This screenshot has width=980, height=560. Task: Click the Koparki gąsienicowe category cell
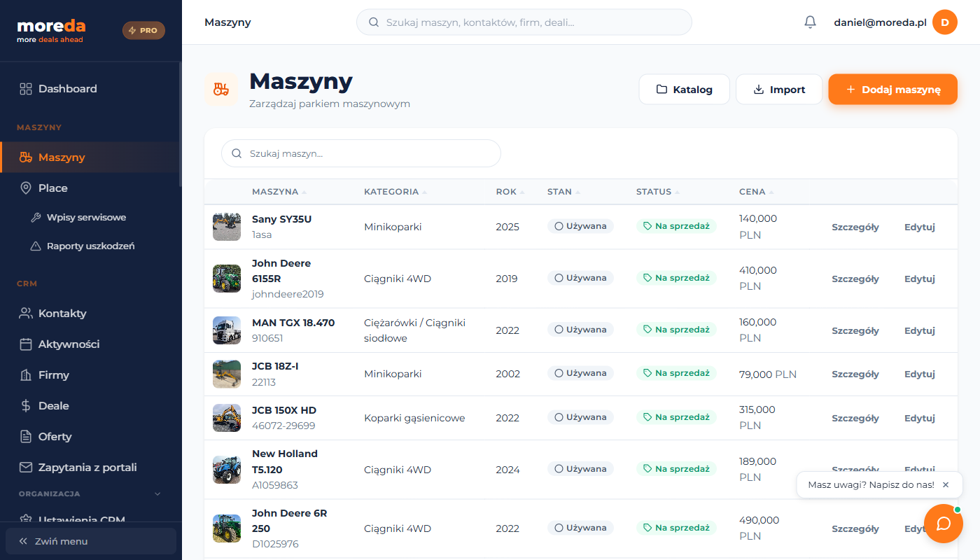pyautogui.click(x=414, y=418)
